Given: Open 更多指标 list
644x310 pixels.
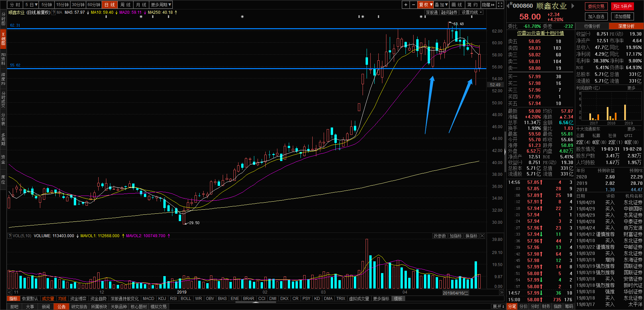Looking at the screenshot, I should (x=381, y=299).
